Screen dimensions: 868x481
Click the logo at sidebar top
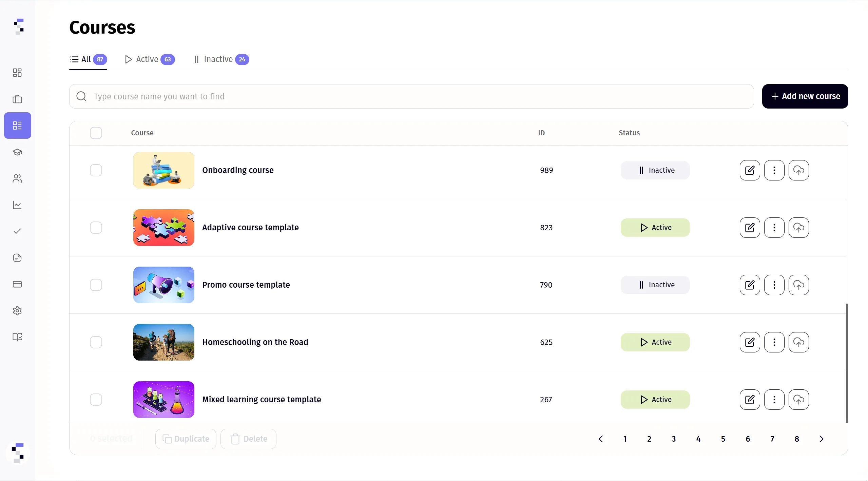tap(19, 26)
